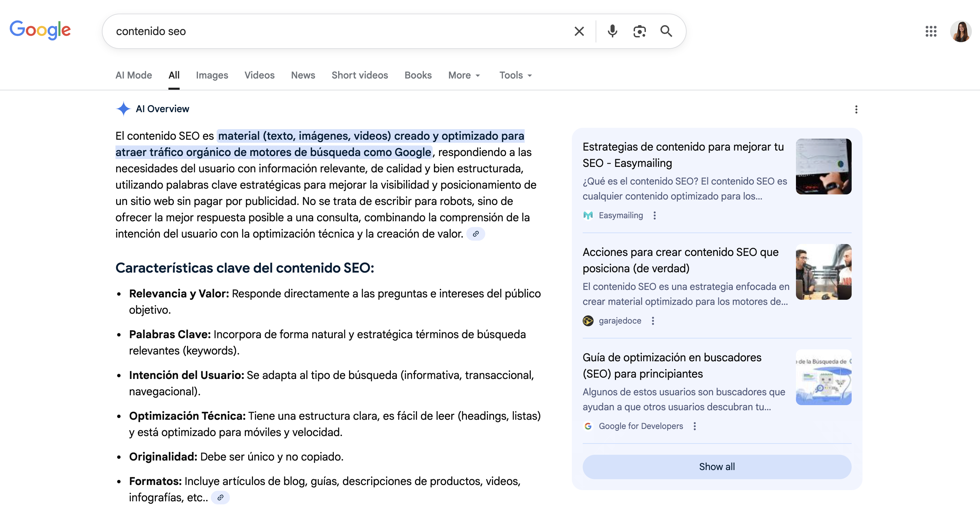980x520 pixels.
Task: Open three-dot menu next to garajedoce source
Action: [653, 321]
